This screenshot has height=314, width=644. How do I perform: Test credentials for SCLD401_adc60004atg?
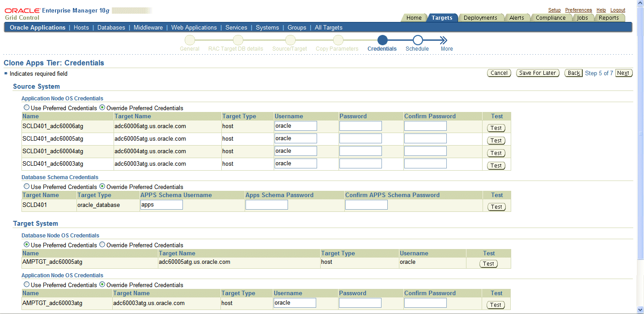tap(496, 153)
